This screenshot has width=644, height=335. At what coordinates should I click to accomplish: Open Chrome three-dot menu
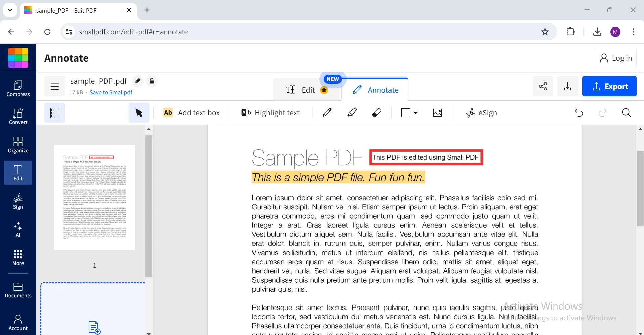(x=633, y=32)
